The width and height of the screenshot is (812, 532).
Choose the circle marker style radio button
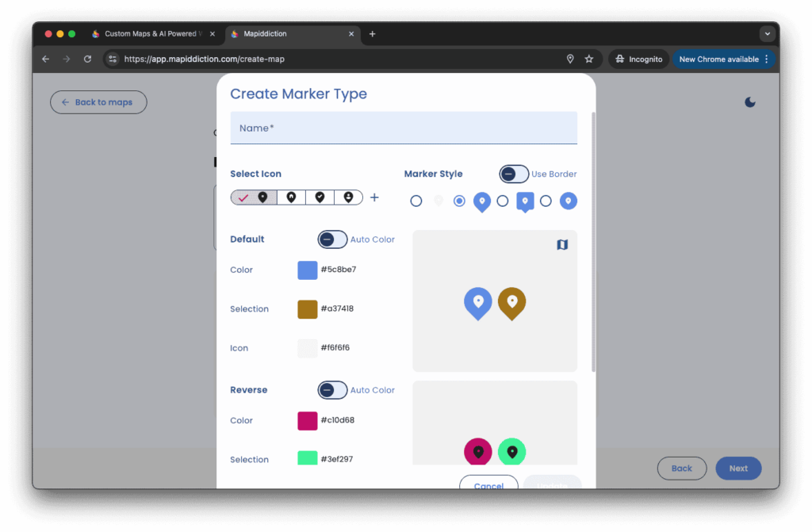546,201
